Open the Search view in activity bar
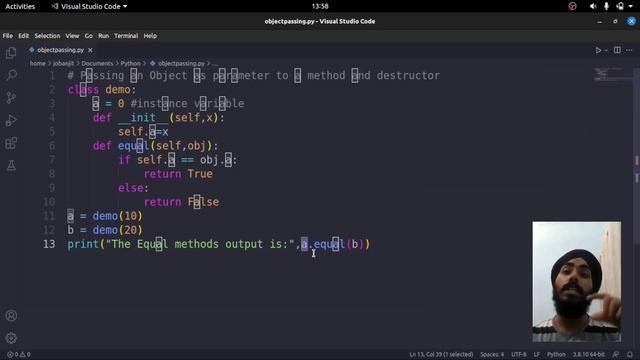The height and width of the screenshot is (360, 640). (x=11, y=75)
